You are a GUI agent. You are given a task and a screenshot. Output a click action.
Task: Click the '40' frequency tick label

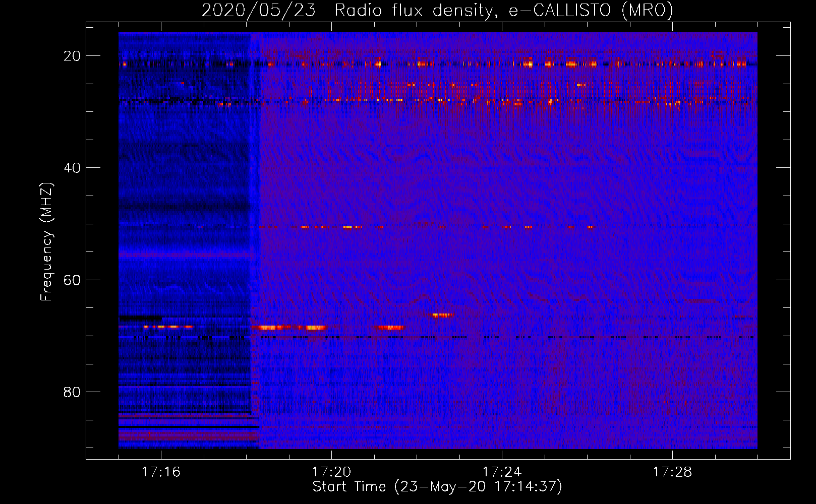72,168
